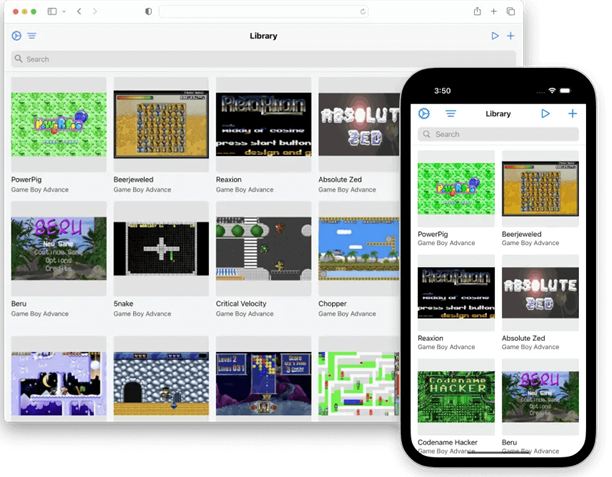612x477 pixels.
Task: Click the Chopper title text
Action: 333,304
